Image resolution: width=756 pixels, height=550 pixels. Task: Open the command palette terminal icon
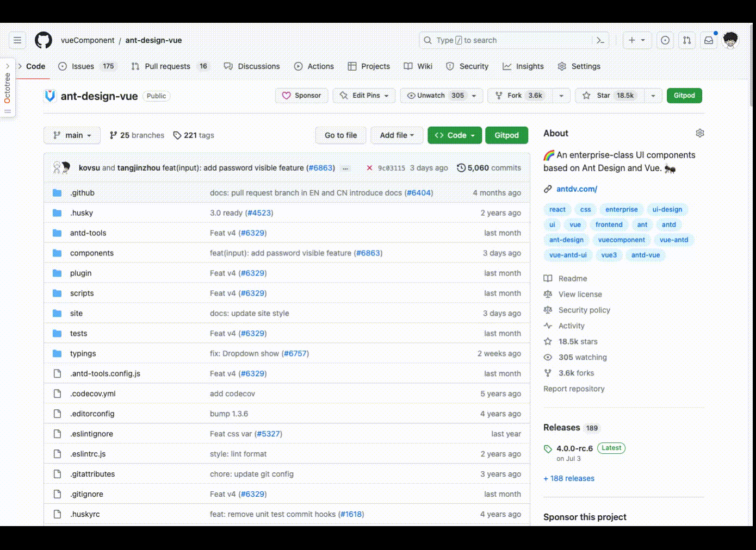pyautogui.click(x=600, y=40)
